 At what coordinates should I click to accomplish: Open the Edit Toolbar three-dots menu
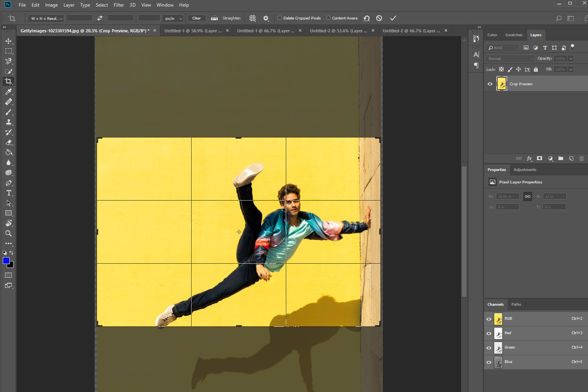pyautogui.click(x=8, y=243)
